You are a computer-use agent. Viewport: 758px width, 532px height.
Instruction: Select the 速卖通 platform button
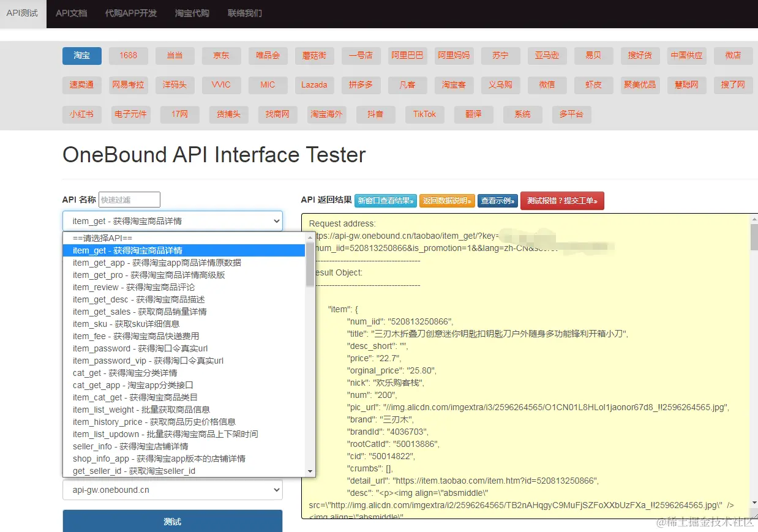click(x=82, y=85)
